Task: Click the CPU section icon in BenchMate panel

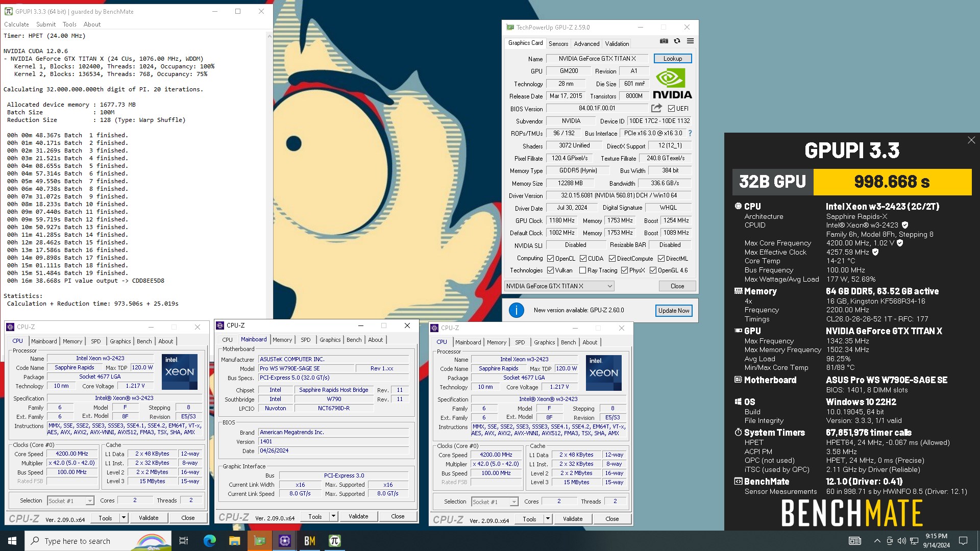Action: click(738, 206)
